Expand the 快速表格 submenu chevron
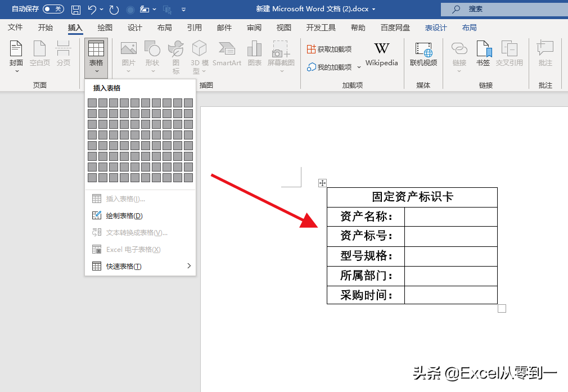Screen dimensions: 568x392 tap(189, 266)
